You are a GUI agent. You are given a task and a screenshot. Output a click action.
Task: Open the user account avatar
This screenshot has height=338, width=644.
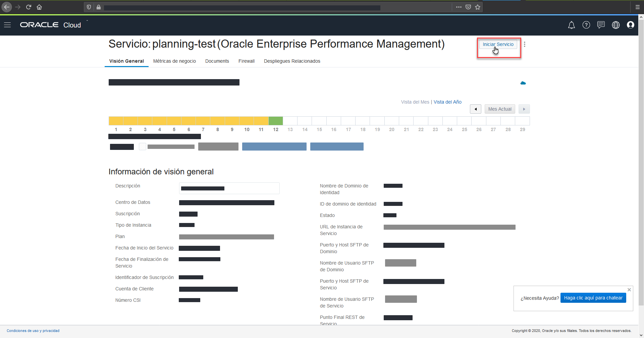click(631, 25)
